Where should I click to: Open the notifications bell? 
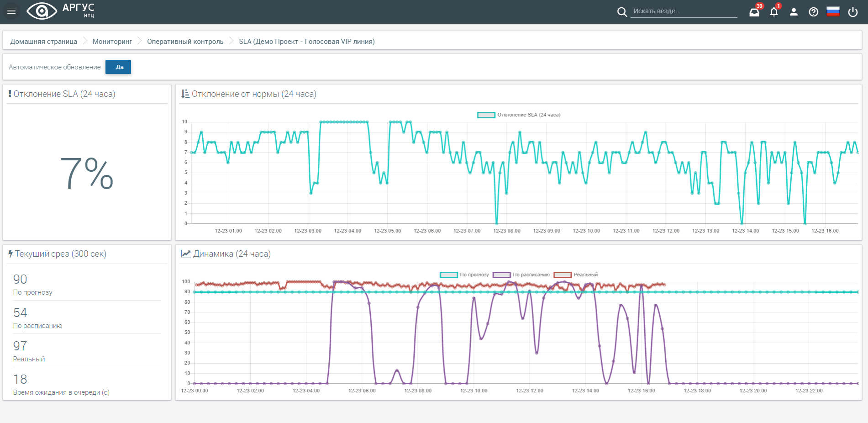tap(774, 12)
